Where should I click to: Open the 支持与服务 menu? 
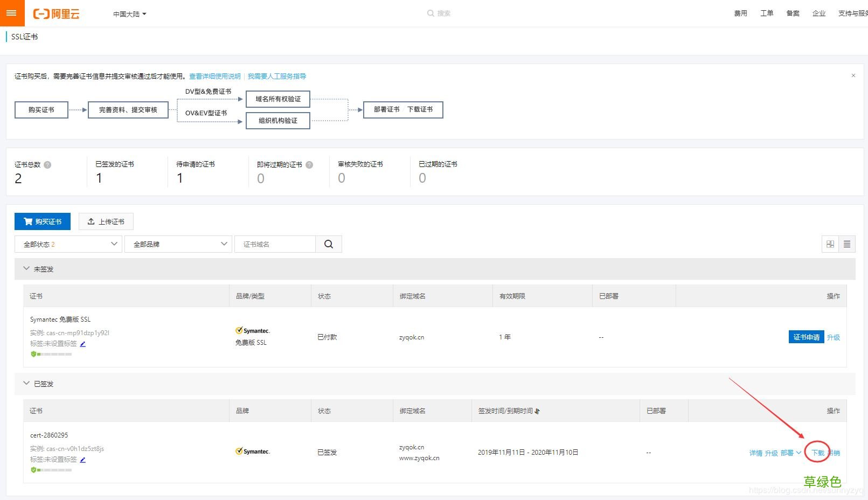coord(852,13)
